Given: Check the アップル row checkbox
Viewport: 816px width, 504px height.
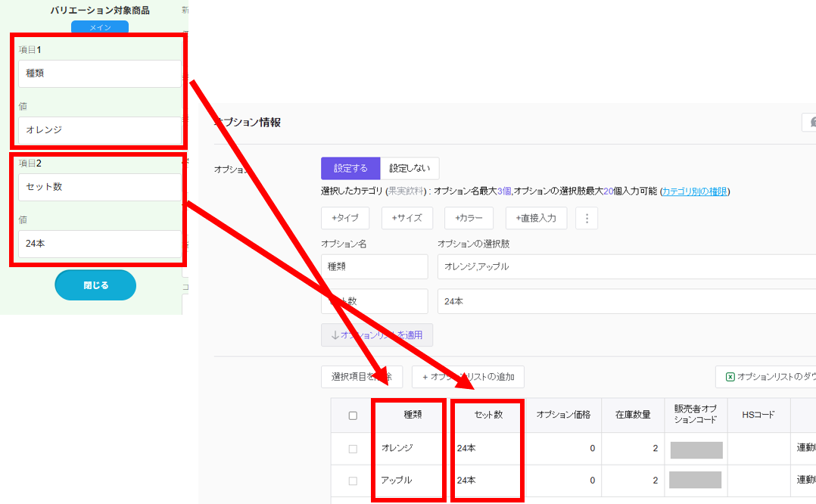Looking at the screenshot, I should pyautogui.click(x=353, y=481).
